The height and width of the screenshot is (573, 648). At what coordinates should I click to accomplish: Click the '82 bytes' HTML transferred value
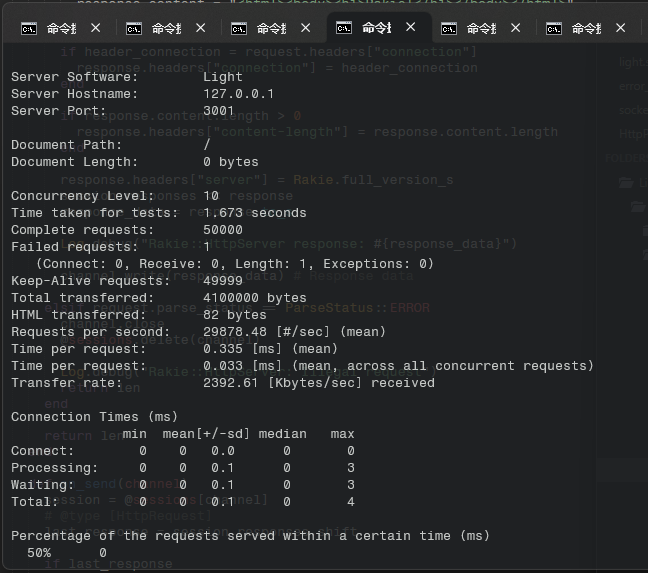[x=235, y=315]
